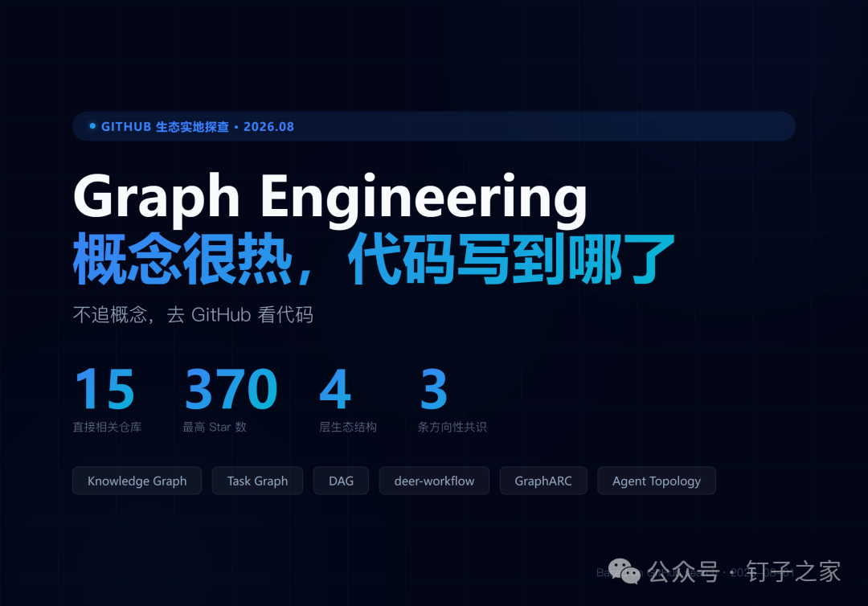Click the Knowledge Graph tag
This screenshot has height=606, width=868.
tap(137, 481)
